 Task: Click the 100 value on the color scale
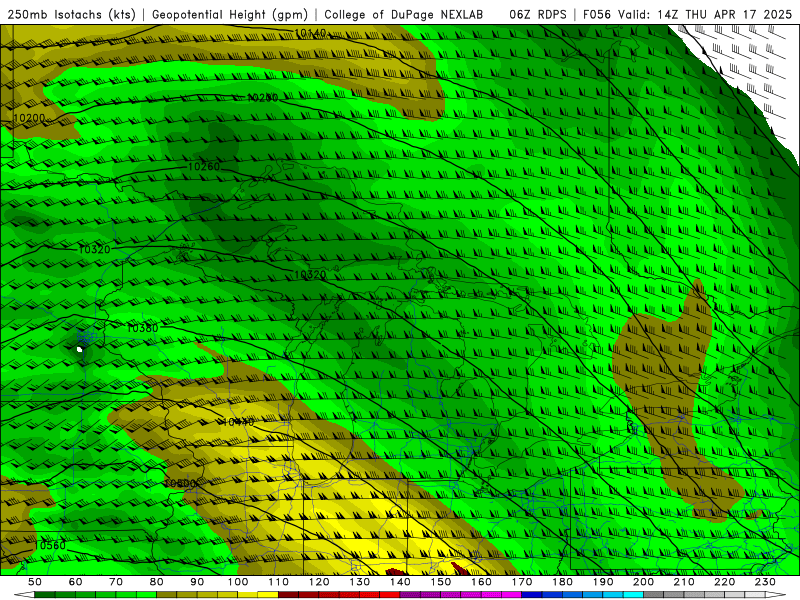point(238,582)
